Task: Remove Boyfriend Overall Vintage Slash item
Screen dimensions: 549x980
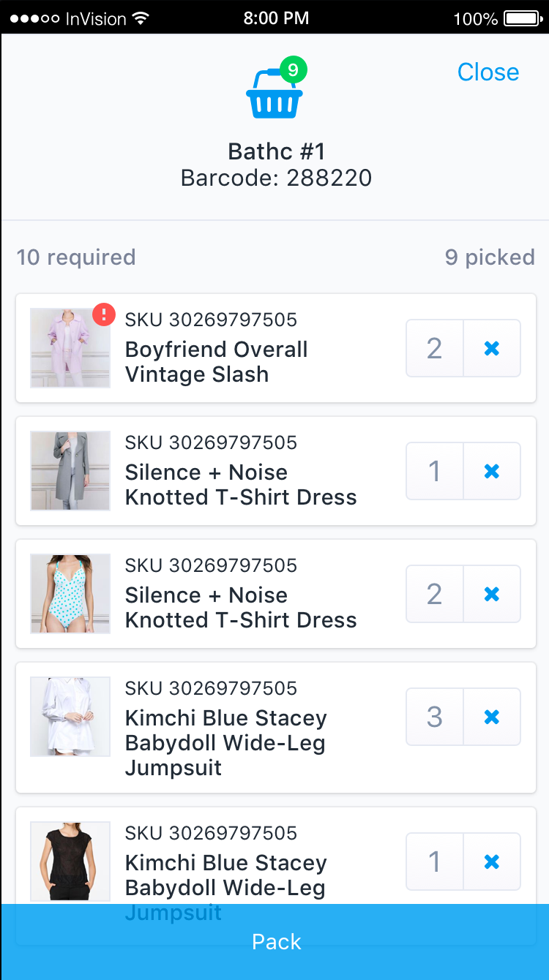Action: click(492, 348)
